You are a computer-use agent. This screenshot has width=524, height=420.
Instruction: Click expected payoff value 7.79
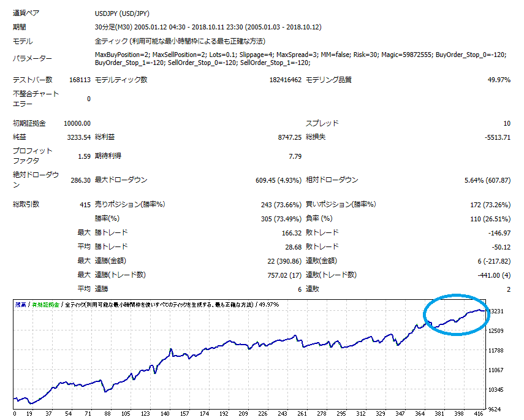point(295,156)
